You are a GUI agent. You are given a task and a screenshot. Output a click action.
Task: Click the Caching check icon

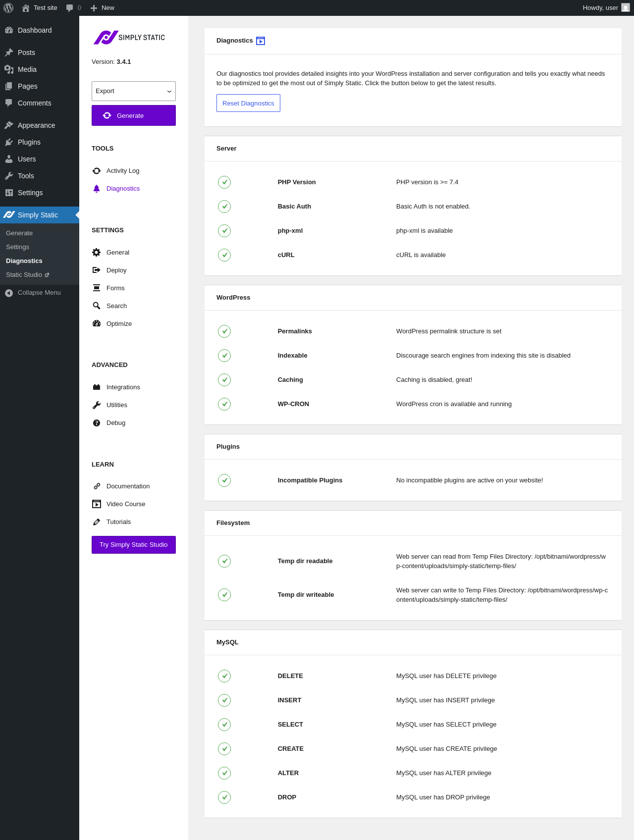(x=224, y=380)
